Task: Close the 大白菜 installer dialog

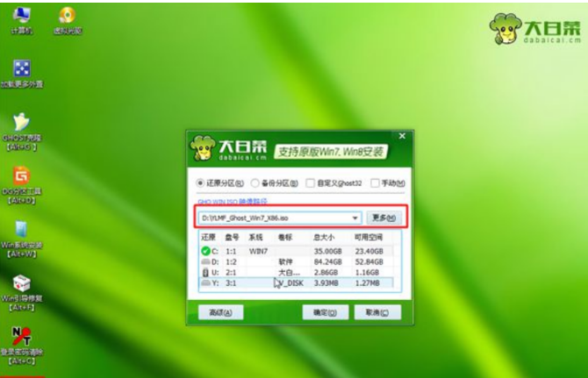Action: point(402,137)
